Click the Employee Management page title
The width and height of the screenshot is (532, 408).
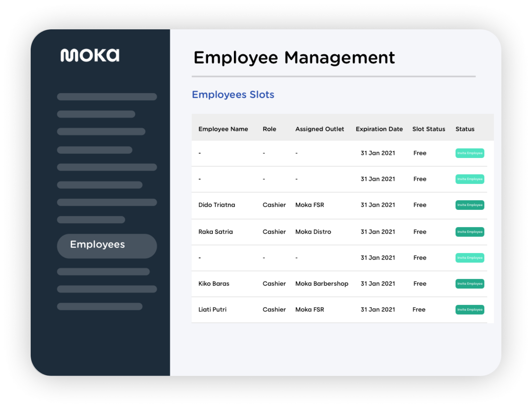tap(294, 57)
